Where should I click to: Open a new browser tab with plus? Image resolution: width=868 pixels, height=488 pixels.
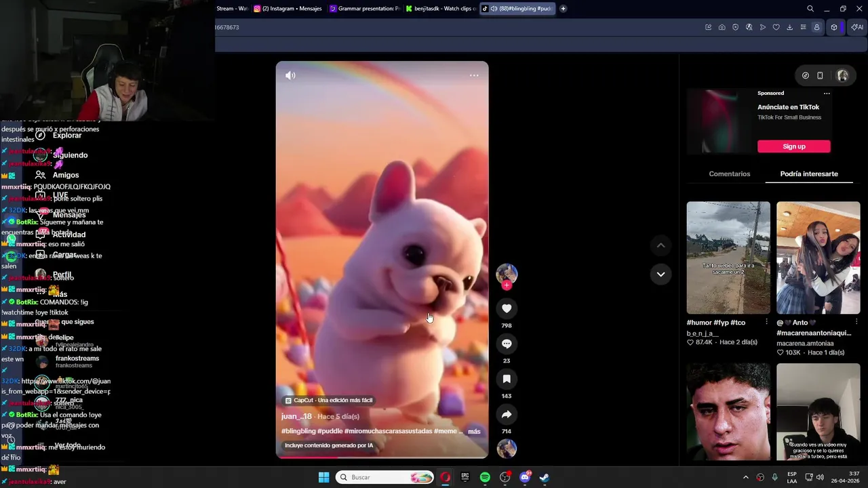coord(563,9)
